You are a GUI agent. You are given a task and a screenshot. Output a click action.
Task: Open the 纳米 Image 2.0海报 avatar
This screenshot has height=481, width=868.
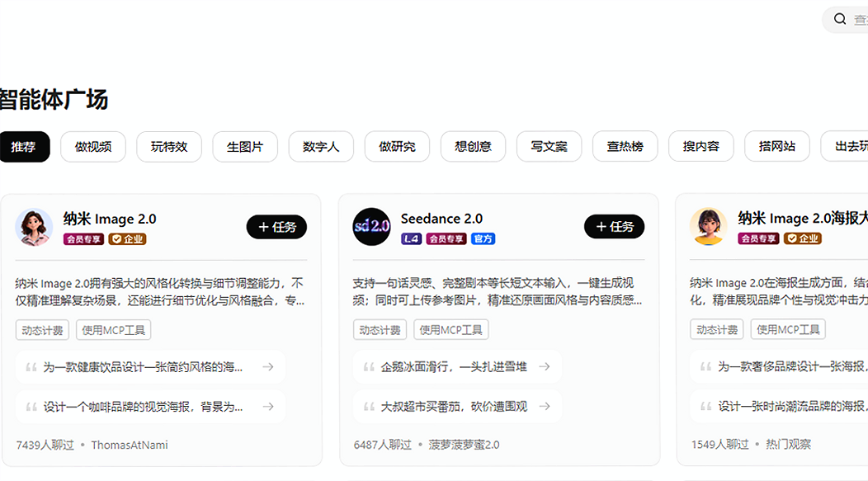pyautogui.click(x=709, y=226)
